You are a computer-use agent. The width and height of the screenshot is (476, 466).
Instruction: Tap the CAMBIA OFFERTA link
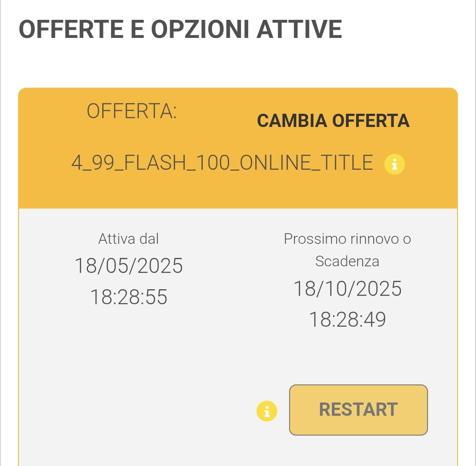tap(333, 121)
